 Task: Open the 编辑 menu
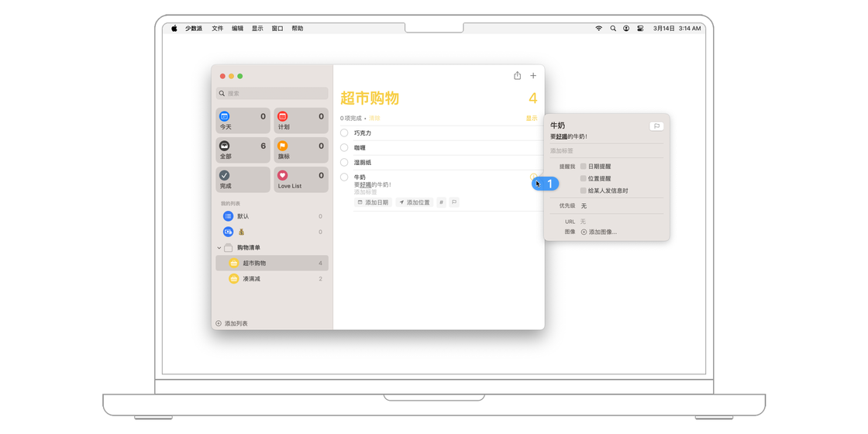click(237, 28)
